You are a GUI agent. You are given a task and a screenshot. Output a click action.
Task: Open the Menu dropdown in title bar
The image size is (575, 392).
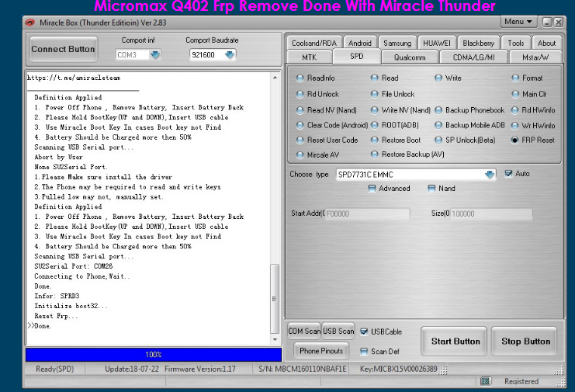(518, 22)
